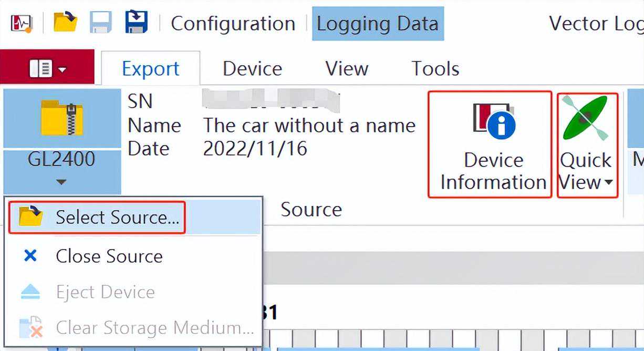Choose Select Source... from the menu
This screenshot has height=351, width=644.
point(117,217)
